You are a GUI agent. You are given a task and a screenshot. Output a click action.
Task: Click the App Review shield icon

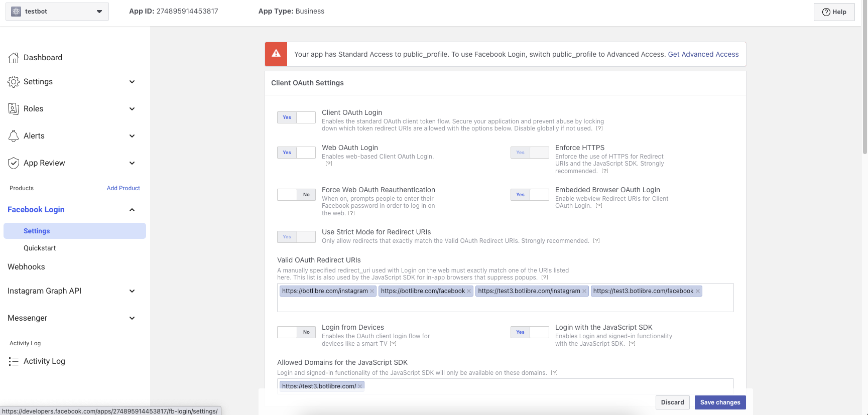coord(14,163)
